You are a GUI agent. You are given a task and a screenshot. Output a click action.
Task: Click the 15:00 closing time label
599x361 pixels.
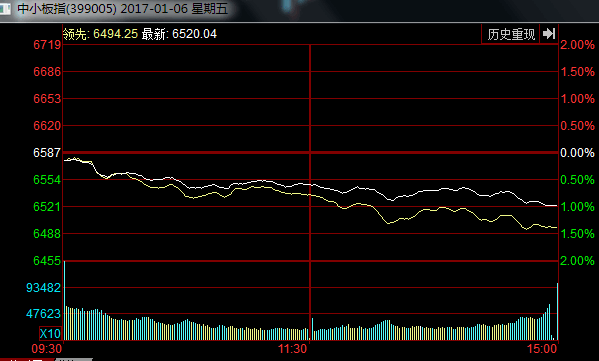pos(542,349)
